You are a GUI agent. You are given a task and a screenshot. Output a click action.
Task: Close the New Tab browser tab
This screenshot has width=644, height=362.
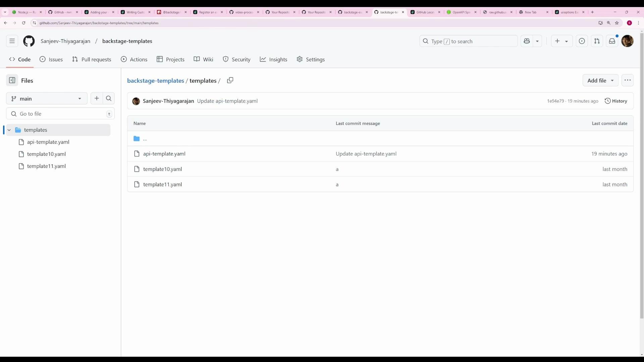pos(547,12)
